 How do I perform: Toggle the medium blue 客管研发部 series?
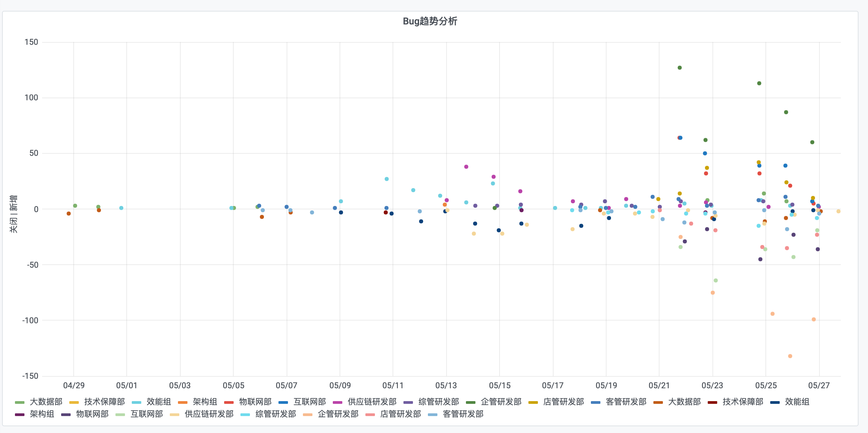(626, 402)
